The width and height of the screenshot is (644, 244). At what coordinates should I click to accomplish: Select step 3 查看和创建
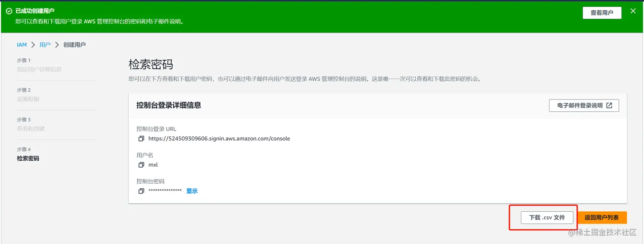point(31,129)
